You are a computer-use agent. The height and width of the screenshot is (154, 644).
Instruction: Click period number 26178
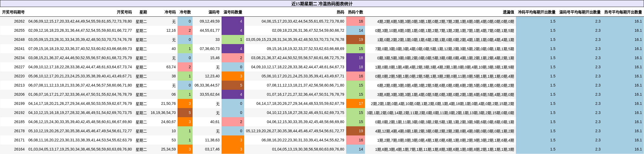[19, 131]
